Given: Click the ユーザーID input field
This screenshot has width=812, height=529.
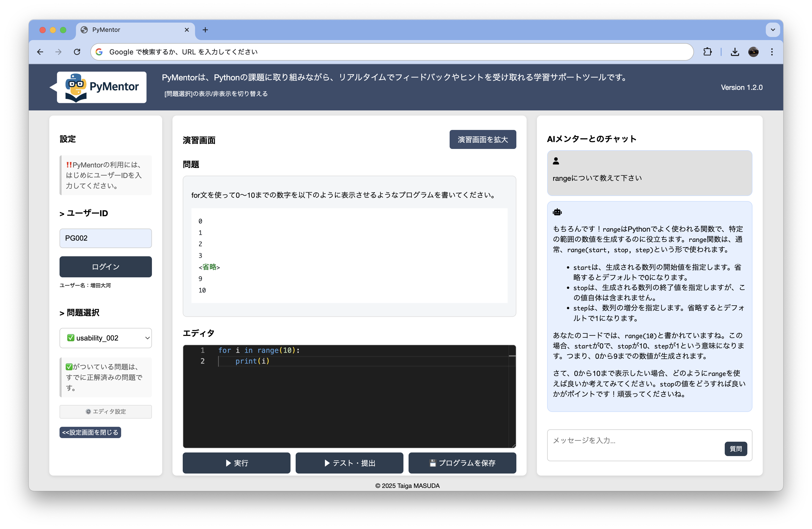Looking at the screenshot, I should [105, 238].
